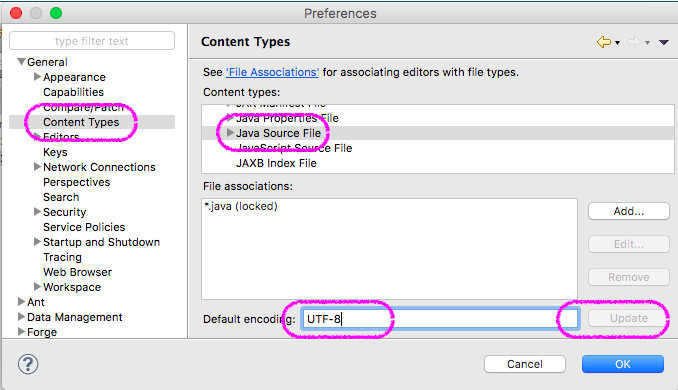Open the Service Policies page
Screen dimensions: 678x390
pos(84,227)
